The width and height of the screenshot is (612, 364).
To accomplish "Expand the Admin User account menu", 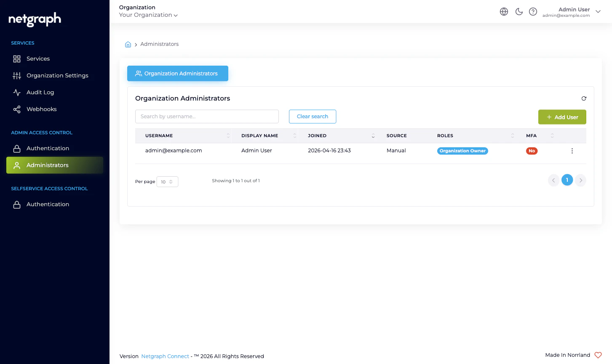I will 598,12.
